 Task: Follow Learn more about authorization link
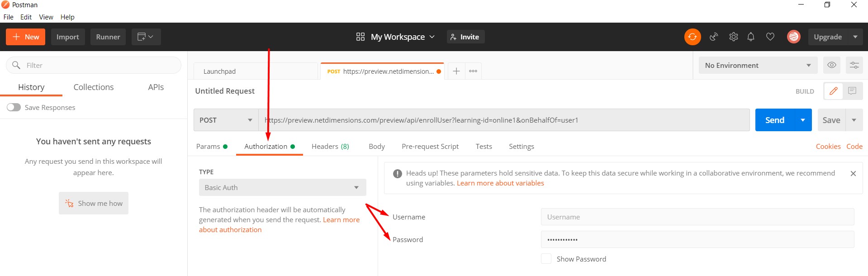pyautogui.click(x=279, y=225)
